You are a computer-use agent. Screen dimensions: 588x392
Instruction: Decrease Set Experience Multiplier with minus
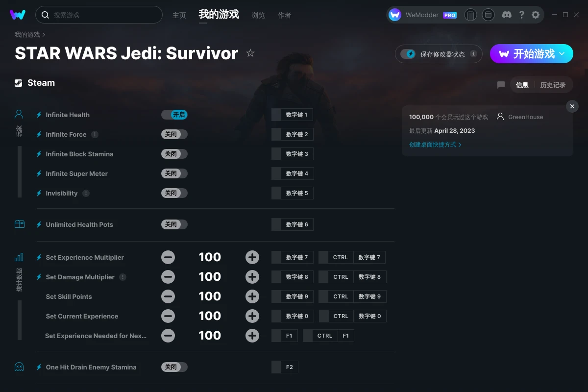click(x=168, y=257)
